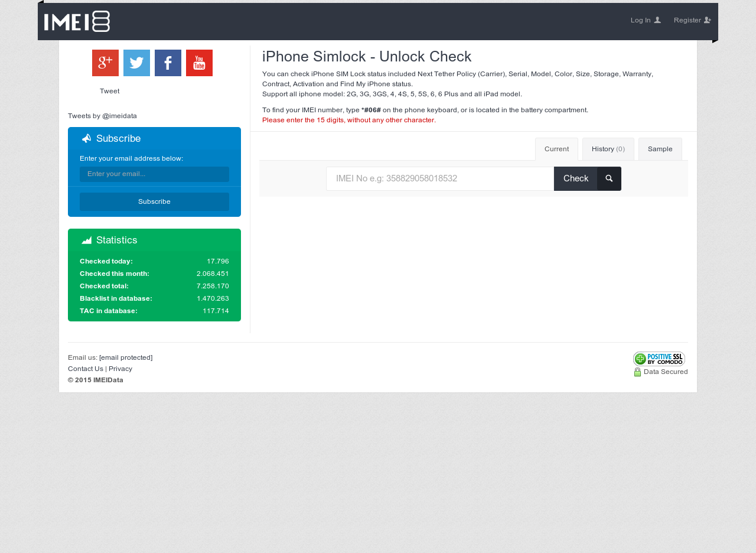Click the Log In link

(646, 20)
